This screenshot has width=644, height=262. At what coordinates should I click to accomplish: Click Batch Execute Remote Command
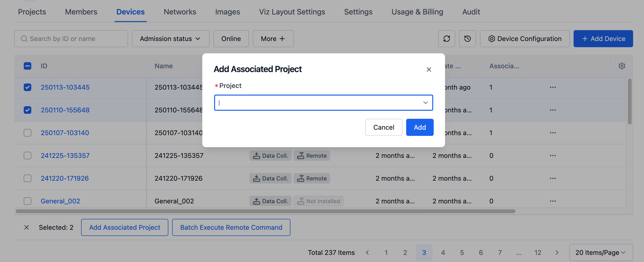pyautogui.click(x=231, y=227)
